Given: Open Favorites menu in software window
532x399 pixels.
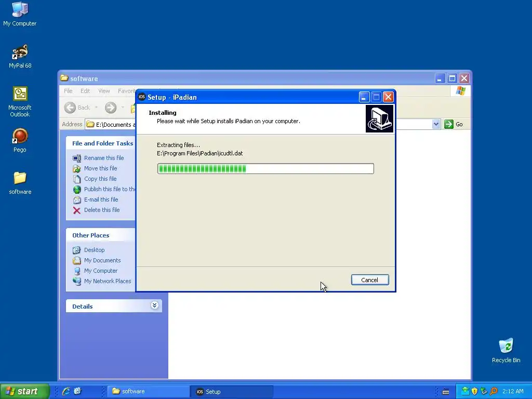Looking at the screenshot, I should (127, 91).
